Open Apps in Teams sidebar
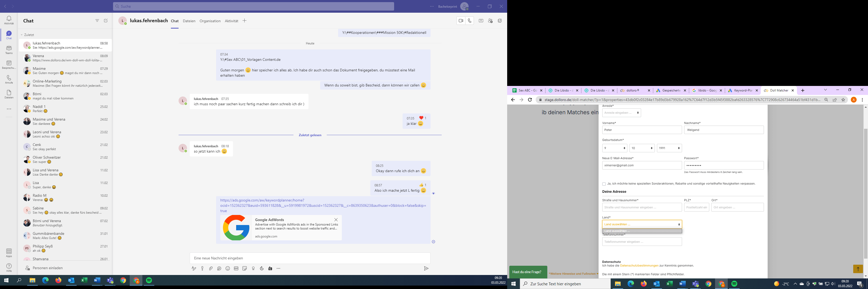This screenshot has width=868, height=289. coord(9,253)
